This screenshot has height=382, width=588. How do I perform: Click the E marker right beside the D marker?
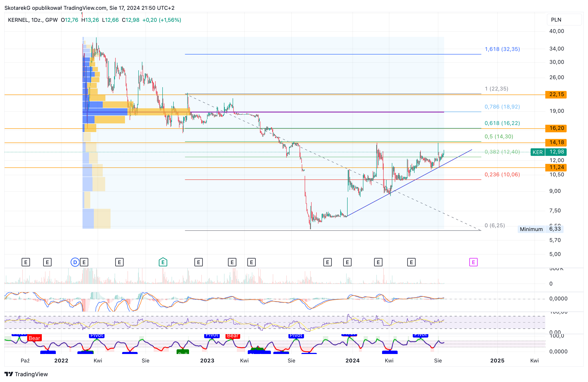84,262
